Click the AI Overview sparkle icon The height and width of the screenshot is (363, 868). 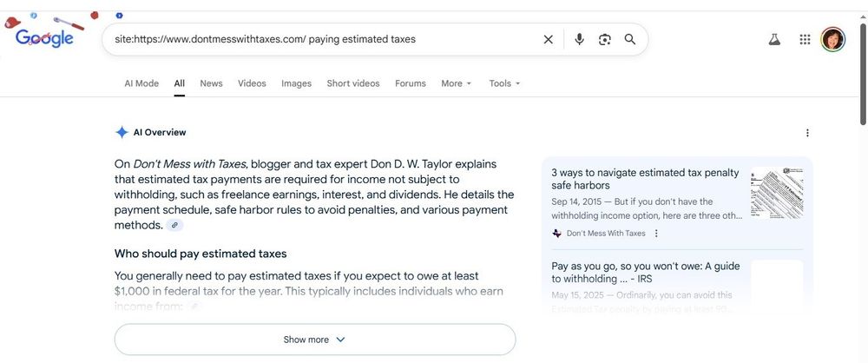[x=122, y=133]
